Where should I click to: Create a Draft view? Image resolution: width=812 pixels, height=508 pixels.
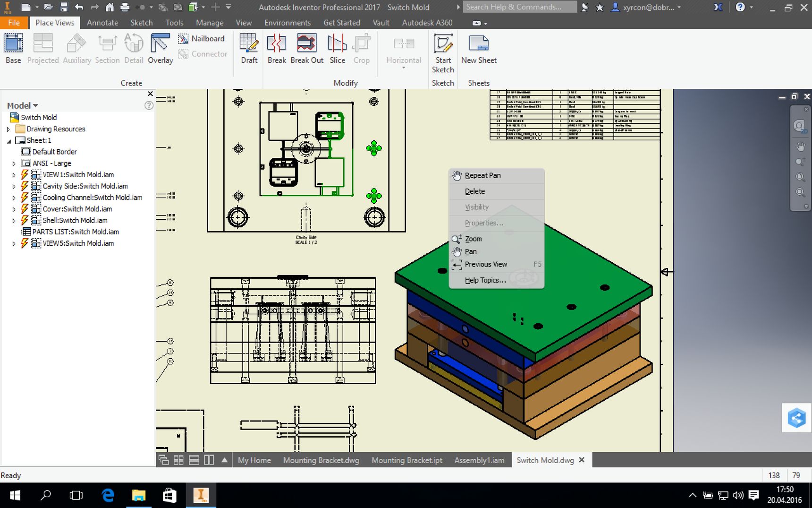pos(249,49)
